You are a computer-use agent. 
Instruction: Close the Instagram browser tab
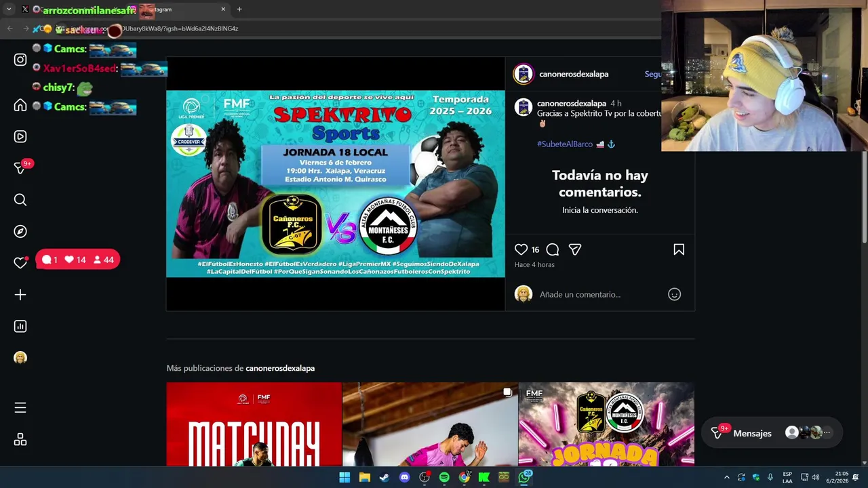coord(223,9)
